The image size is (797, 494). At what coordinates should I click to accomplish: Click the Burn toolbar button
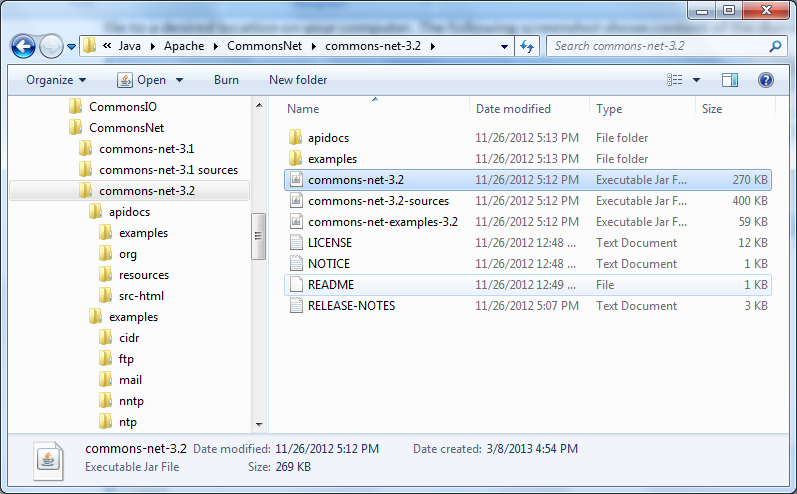pos(226,80)
